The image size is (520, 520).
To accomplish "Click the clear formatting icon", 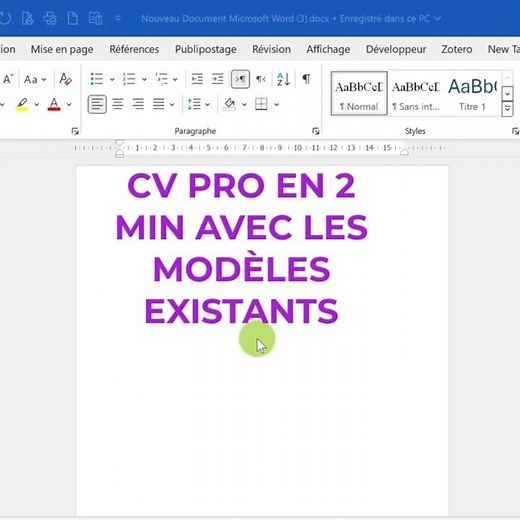I will 65,79.
